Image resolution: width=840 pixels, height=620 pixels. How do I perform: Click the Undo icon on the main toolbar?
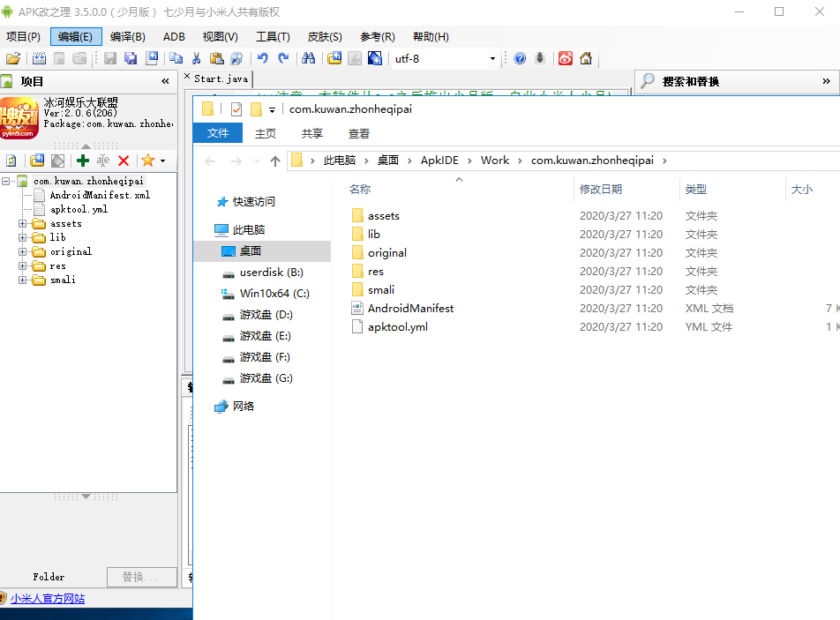(262, 58)
